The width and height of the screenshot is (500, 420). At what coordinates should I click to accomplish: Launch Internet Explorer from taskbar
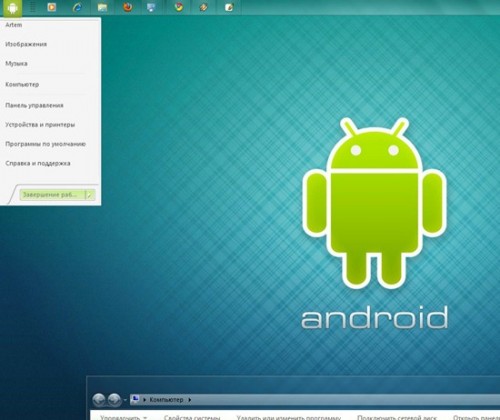pos(77,7)
